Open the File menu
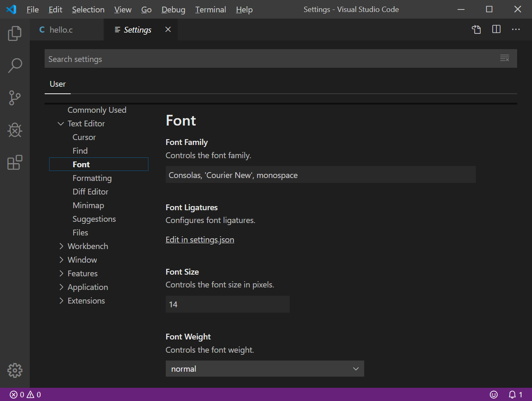The image size is (532, 401). point(33,9)
